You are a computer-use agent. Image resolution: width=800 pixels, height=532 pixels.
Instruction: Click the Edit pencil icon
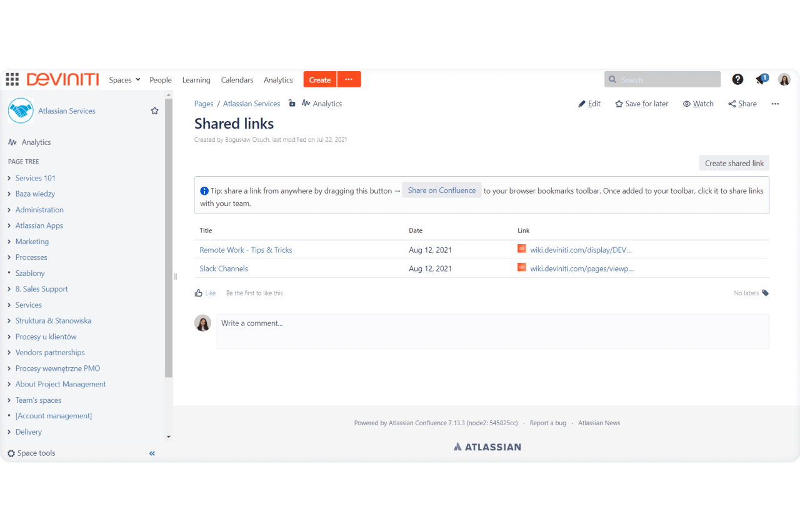(581, 104)
